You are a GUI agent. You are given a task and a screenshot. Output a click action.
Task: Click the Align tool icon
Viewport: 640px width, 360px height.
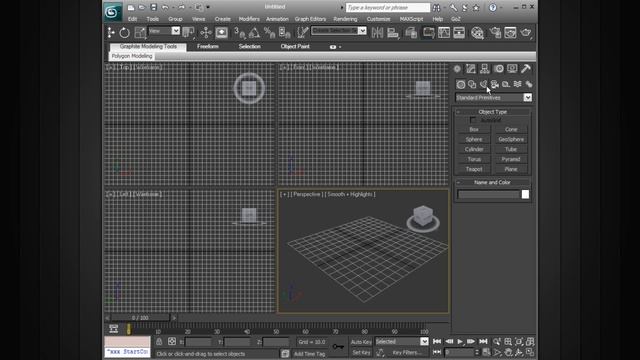click(x=393, y=33)
